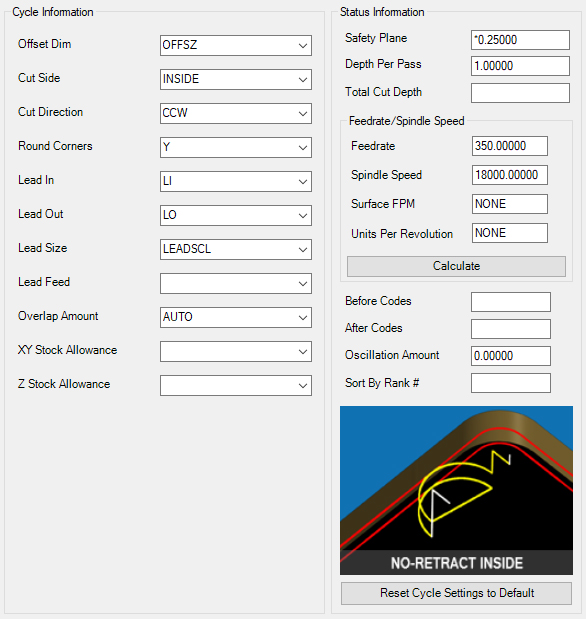Open the empty Lead Feed dropdown
The image size is (586, 619).
(x=236, y=283)
